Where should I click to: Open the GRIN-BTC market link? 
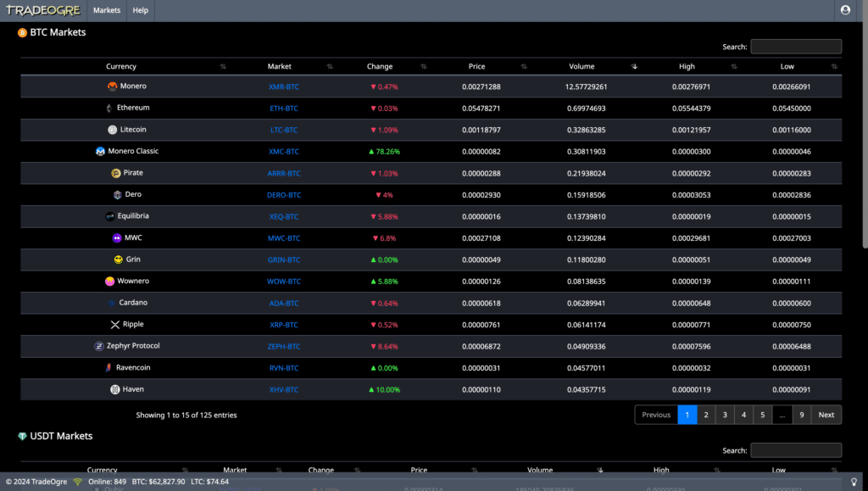(284, 259)
